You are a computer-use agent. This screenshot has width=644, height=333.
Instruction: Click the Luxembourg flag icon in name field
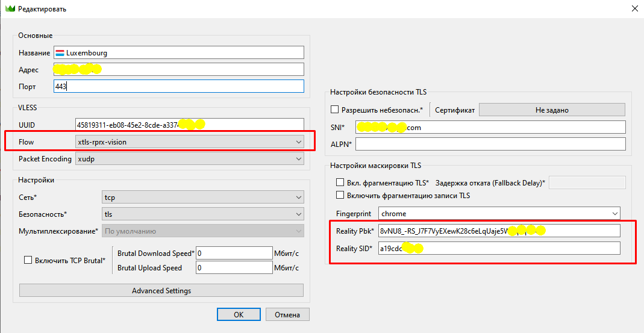60,52
